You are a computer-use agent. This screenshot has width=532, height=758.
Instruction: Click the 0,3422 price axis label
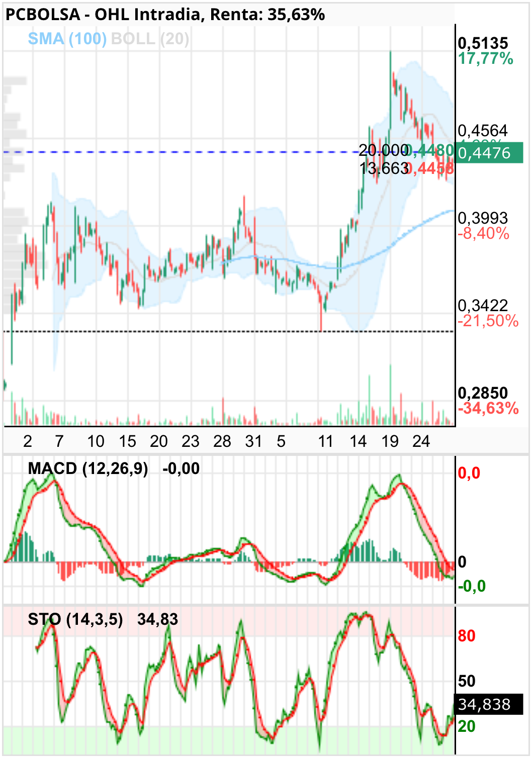pyautogui.click(x=483, y=306)
